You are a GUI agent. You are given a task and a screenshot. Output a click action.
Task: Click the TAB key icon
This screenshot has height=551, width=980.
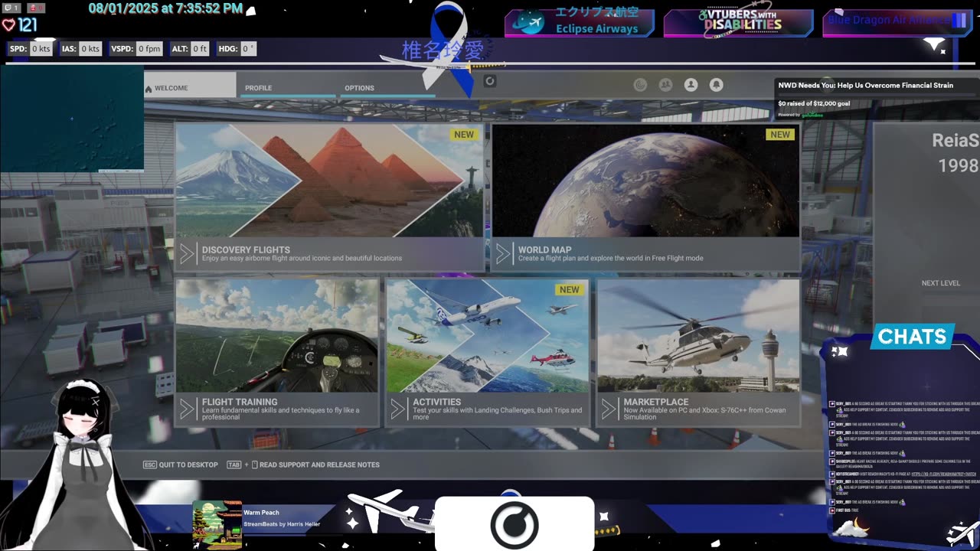pyautogui.click(x=234, y=465)
